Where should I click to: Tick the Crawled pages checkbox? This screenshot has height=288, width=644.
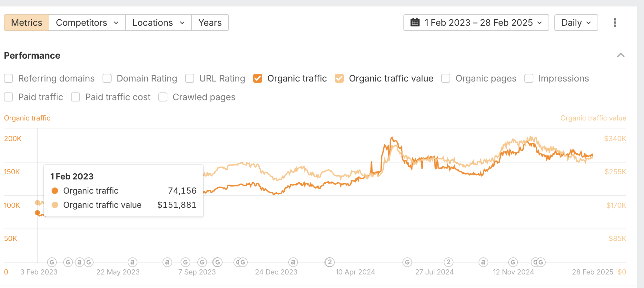[x=163, y=97]
